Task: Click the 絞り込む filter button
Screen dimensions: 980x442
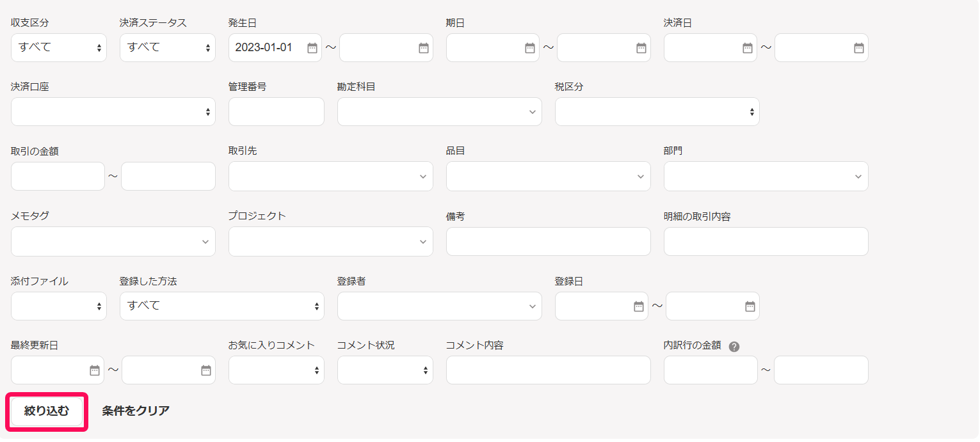Action: (x=47, y=411)
